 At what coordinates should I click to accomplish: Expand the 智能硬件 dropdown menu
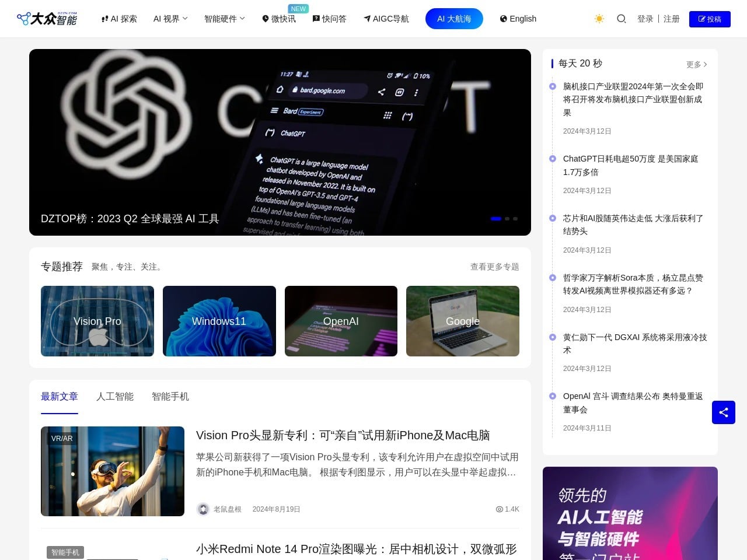point(224,19)
